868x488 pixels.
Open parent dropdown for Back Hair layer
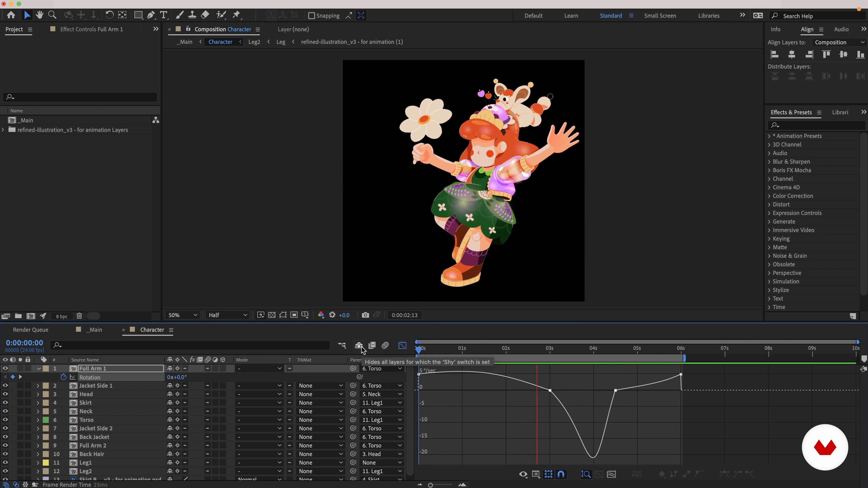382,454
